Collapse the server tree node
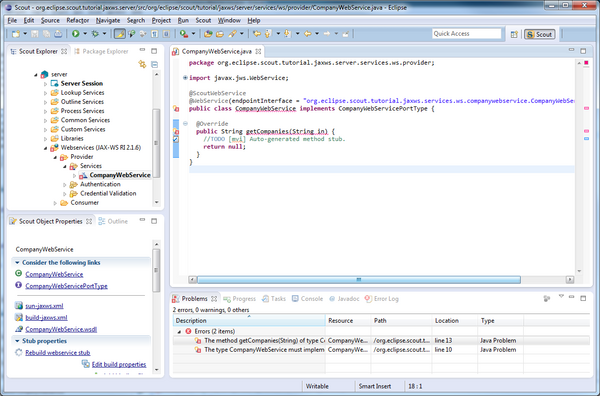Image resolution: width=600 pixels, height=396 pixels. coord(36,75)
